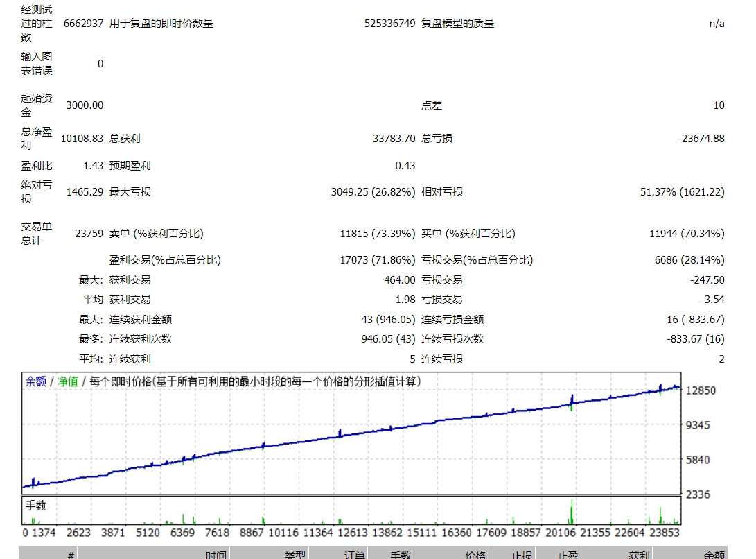
Task: Click the modelling quality value n/a
Action: point(717,24)
